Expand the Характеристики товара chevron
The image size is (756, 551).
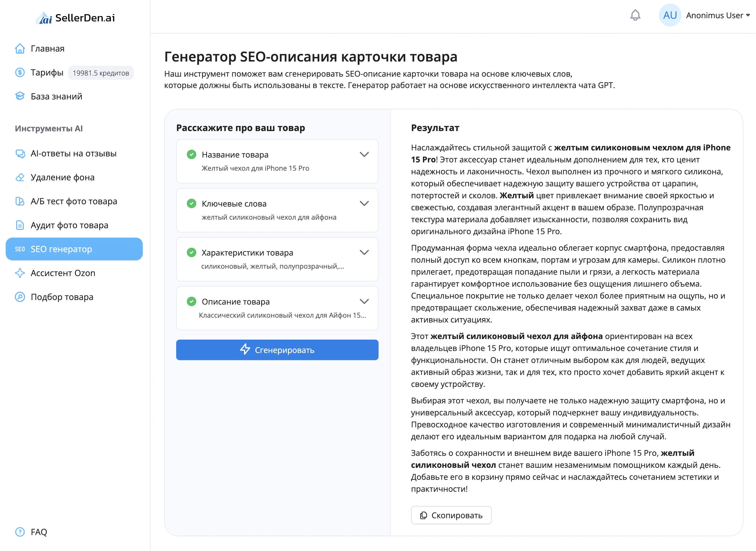pyautogui.click(x=364, y=252)
